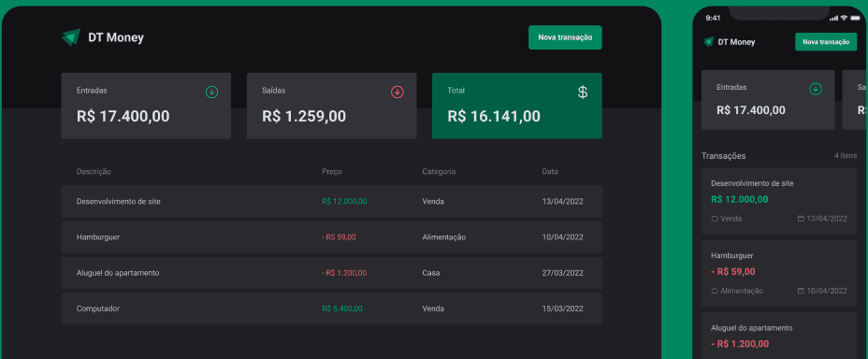Click the tag icon beside Alimentação on mobile

[715, 291]
